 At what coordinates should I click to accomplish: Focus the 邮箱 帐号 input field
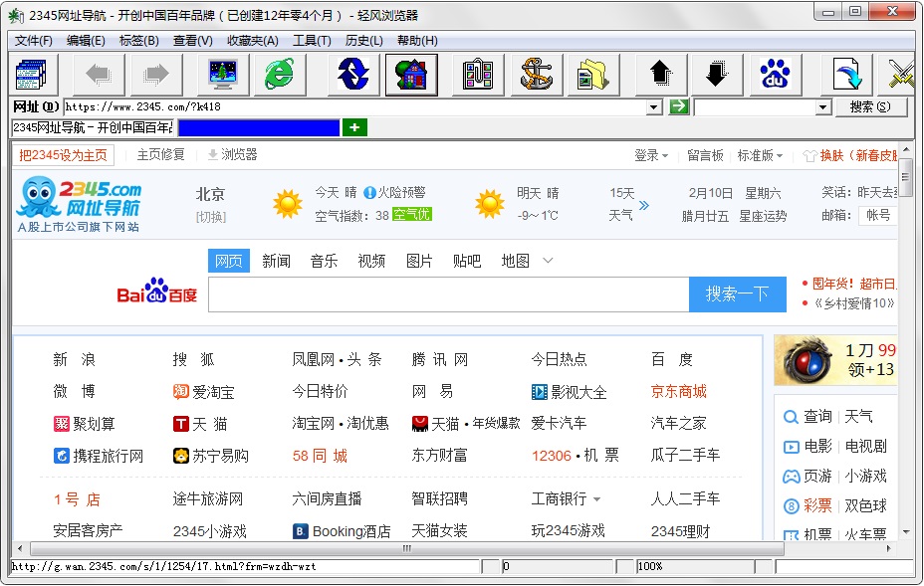tap(877, 216)
